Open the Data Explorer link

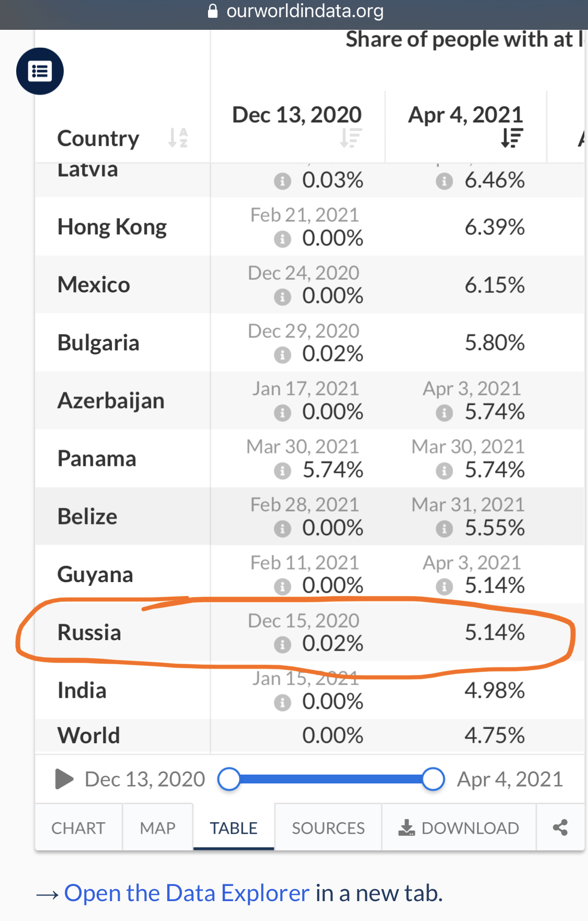point(187,893)
